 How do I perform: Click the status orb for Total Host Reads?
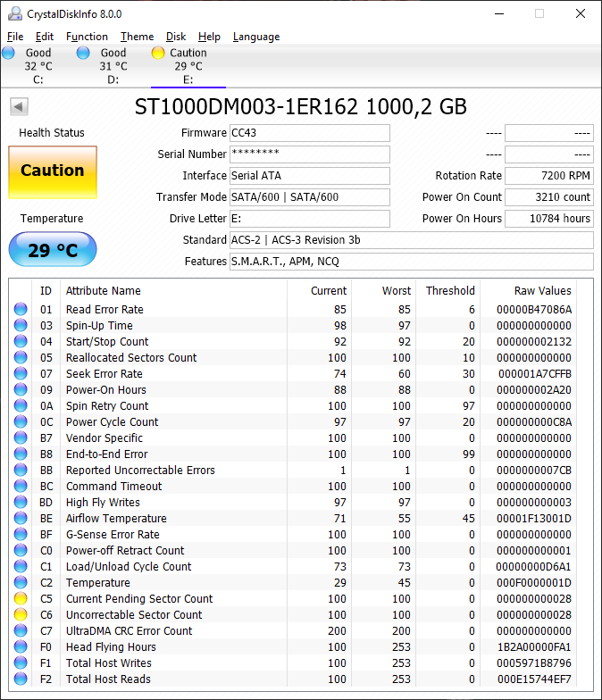21,679
